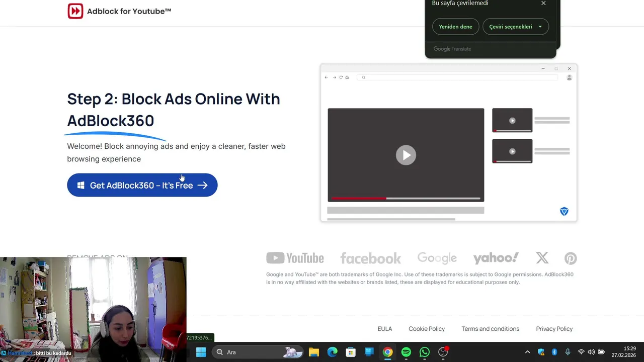Open Çeviri seçenekleri dropdown
Screen dimensions: 644x362
[x=516, y=27]
